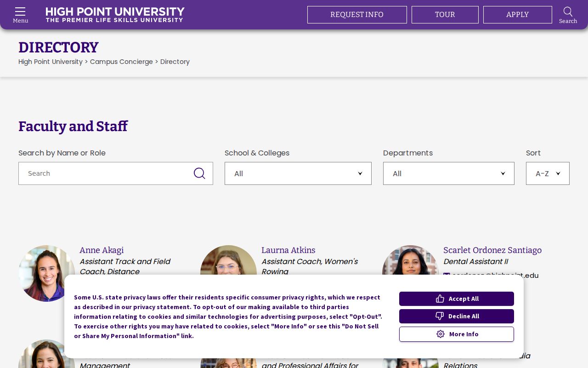
Task: Open the Sort A-Z dropdown
Action: click(548, 173)
